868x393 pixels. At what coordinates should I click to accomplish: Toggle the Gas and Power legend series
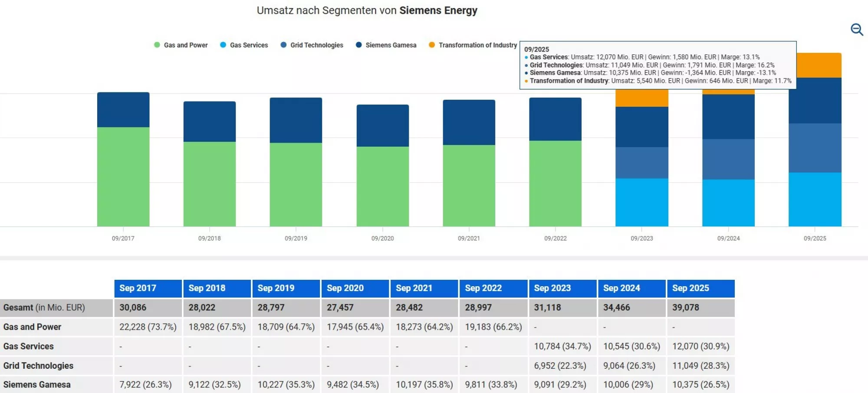(181, 45)
